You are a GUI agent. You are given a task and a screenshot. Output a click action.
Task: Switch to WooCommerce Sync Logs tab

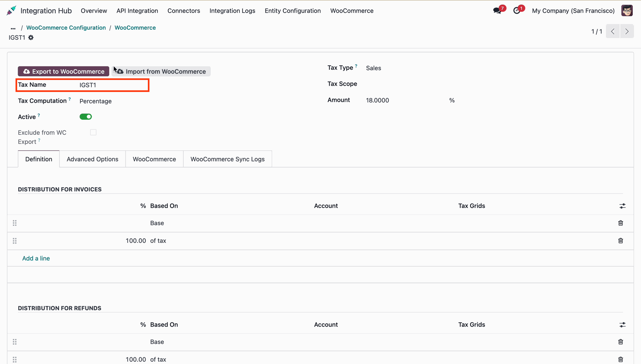tap(228, 159)
